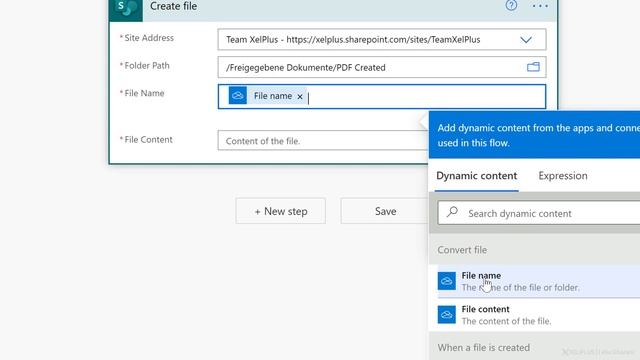The height and width of the screenshot is (360, 640).
Task: Click into the File Name input field
Action: 382,97
